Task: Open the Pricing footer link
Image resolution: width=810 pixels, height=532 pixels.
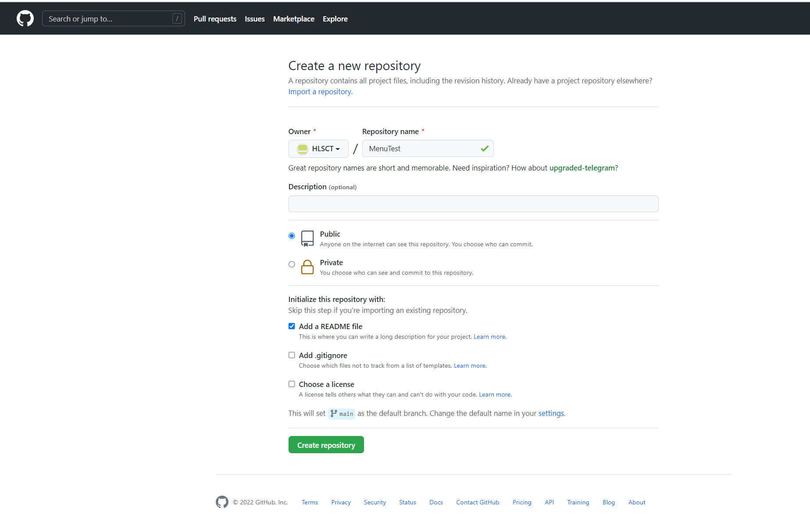Action: tap(522, 502)
